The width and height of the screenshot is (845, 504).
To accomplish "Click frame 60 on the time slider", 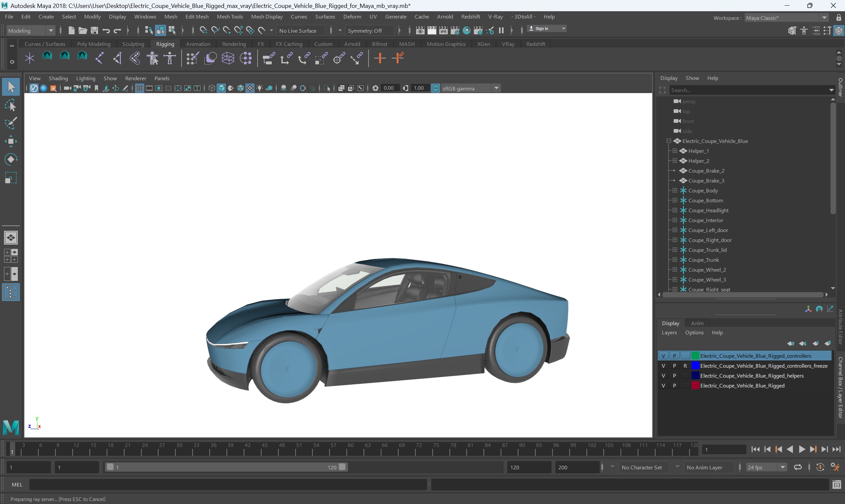I will [x=347, y=449].
